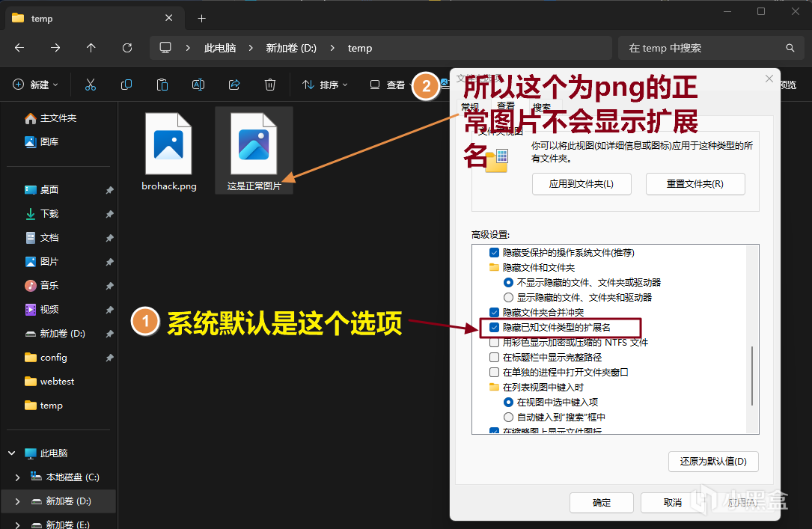The height and width of the screenshot is (529, 812).
Task: Click the Paste clipboard icon
Action: point(162,85)
